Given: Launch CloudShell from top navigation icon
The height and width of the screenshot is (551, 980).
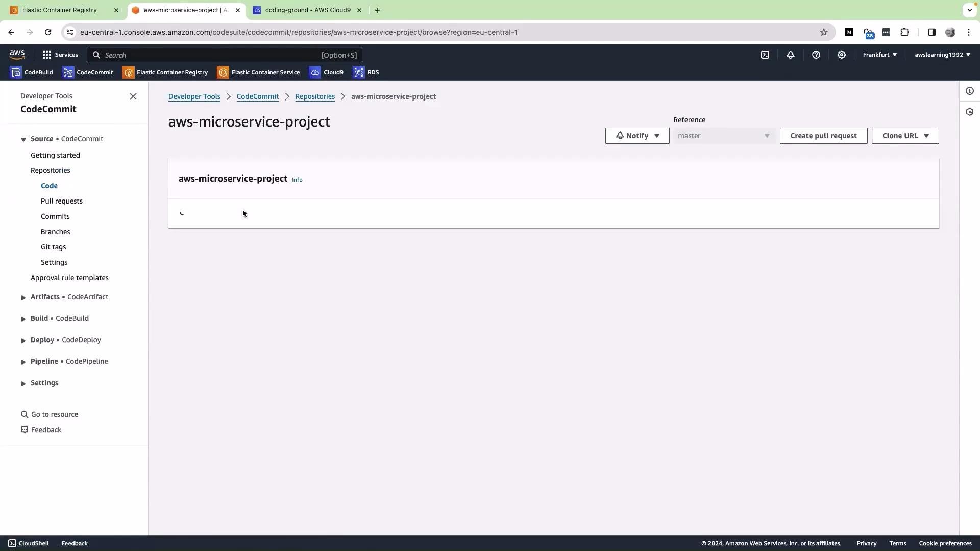Looking at the screenshot, I should pos(765,55).
